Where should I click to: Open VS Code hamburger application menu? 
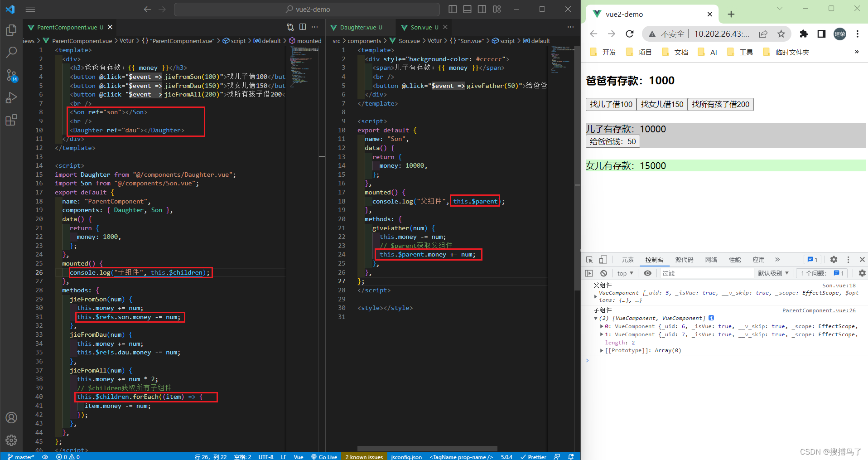pos(30,9)
